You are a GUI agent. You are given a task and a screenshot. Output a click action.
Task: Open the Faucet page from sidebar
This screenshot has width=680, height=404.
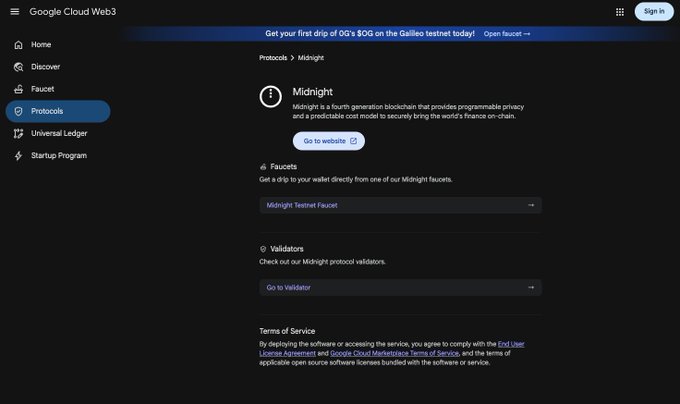pyautogui.click(x=58, y=89)
